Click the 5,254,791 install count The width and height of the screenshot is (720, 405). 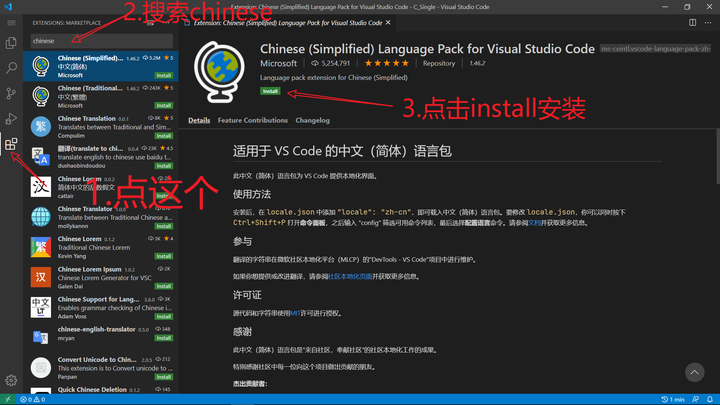point(331,63)
